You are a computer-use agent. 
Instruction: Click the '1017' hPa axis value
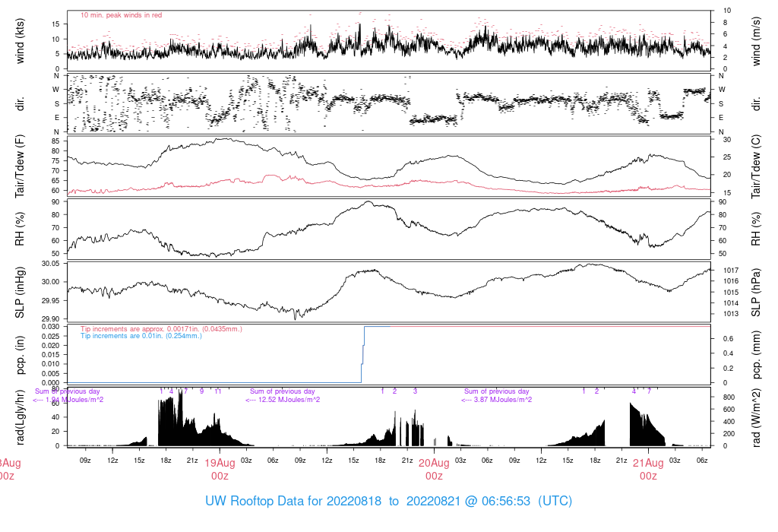pyautogui.click(x=731, y=271)
